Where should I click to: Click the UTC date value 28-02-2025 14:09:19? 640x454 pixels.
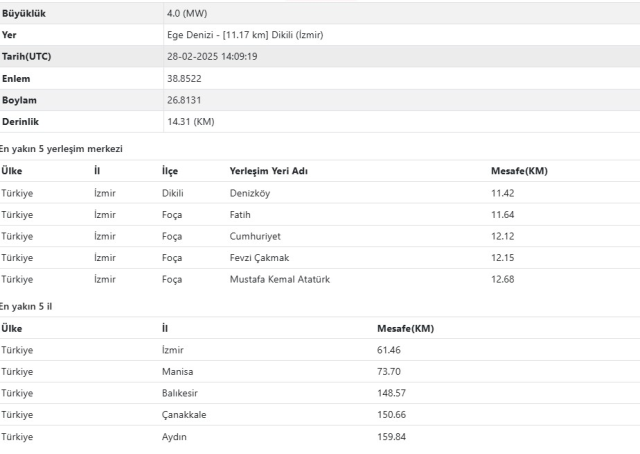[213, 57]
